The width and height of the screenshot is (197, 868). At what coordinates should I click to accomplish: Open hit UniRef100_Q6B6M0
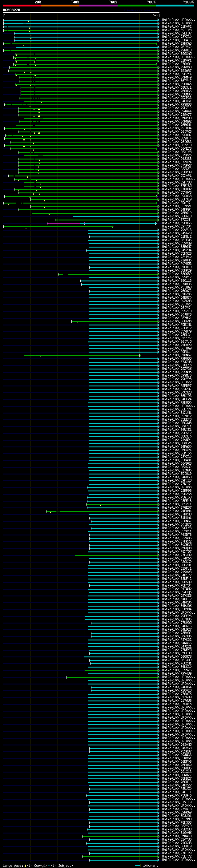coord(177,321)
